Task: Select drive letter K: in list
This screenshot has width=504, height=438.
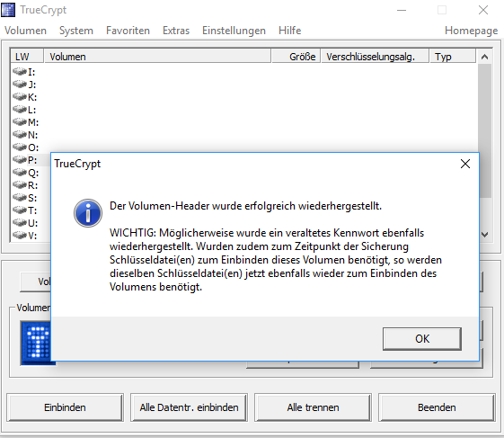Action: coord(24,97)
